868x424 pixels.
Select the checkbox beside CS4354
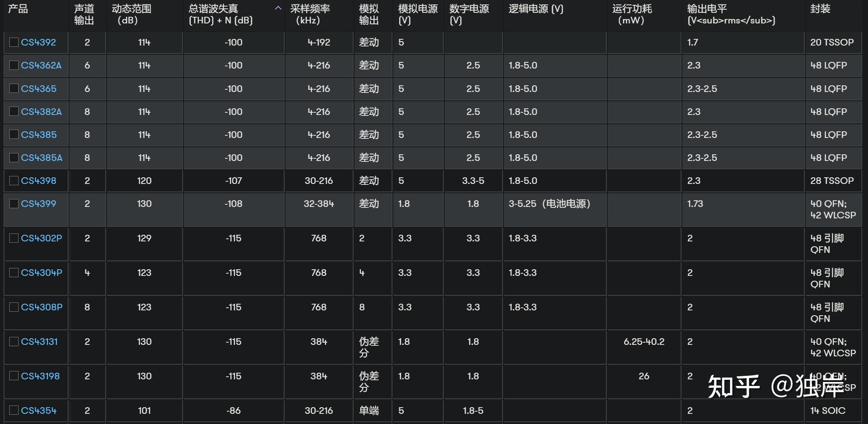pos(14,410)
